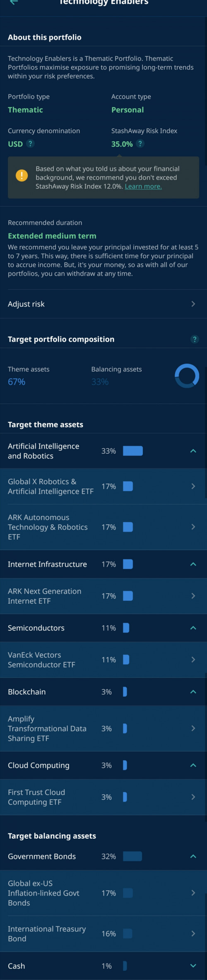Image resolution: width=207 pixels, height=980 pixels.
Task: Tap the theme/balancing donut chart
Action: coord(187,376)
